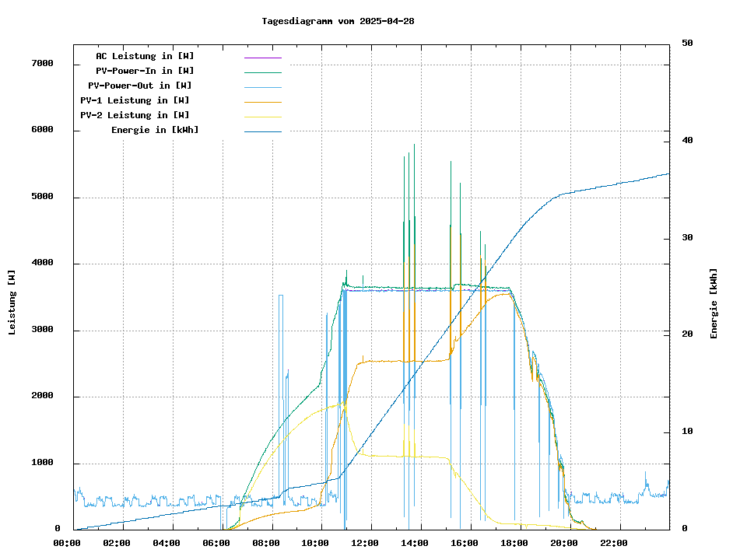Click the 7000 value on the left axis
The height and width of the screenshot is (560, 747).
pyautogui.click(x=42, y=63)
